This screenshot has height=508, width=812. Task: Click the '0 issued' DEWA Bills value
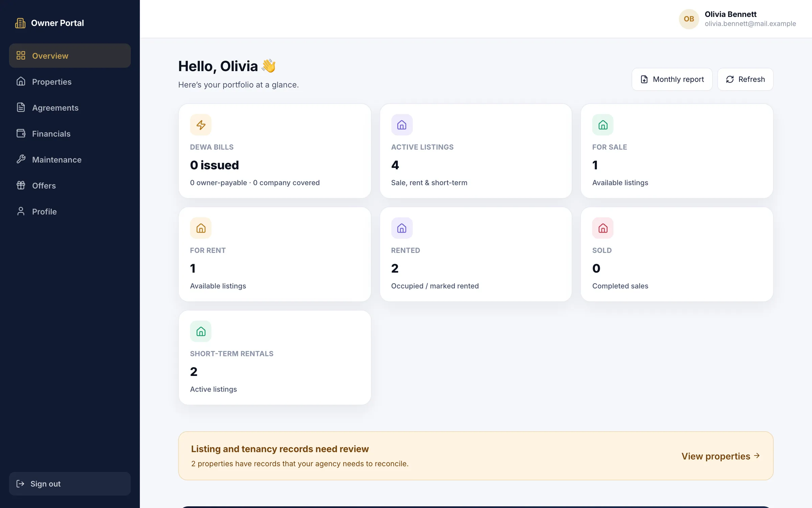pyautogui.click(x=215, y=165)
